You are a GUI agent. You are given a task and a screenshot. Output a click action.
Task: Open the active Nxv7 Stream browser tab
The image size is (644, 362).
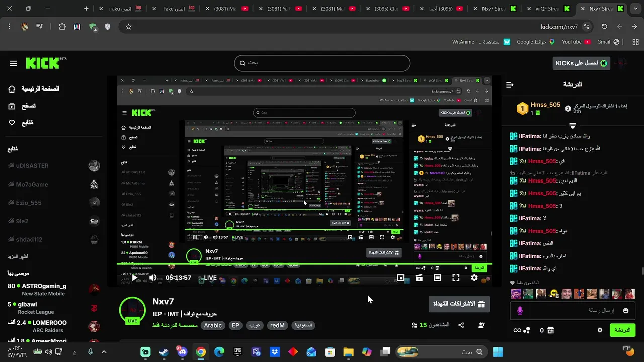pyautogui.click(x=601, y=9)
